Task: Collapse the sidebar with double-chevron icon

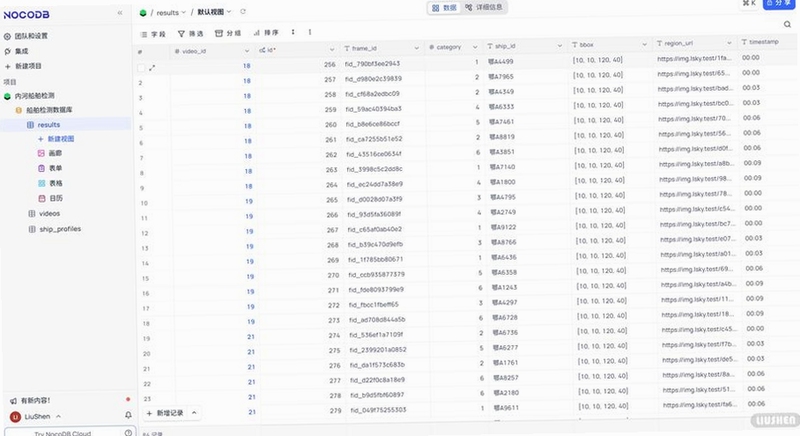Action: pyautogui.click(x=120, y=13)
